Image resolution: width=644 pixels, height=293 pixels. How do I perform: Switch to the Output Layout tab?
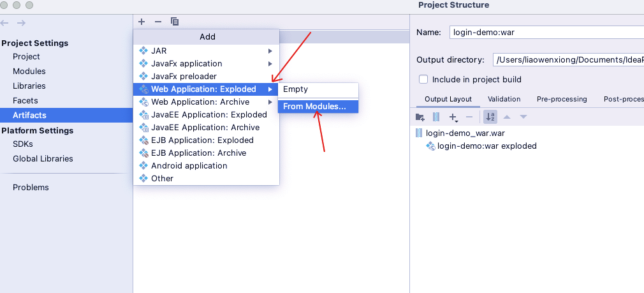pyautogui.click(x=448, y=99)
